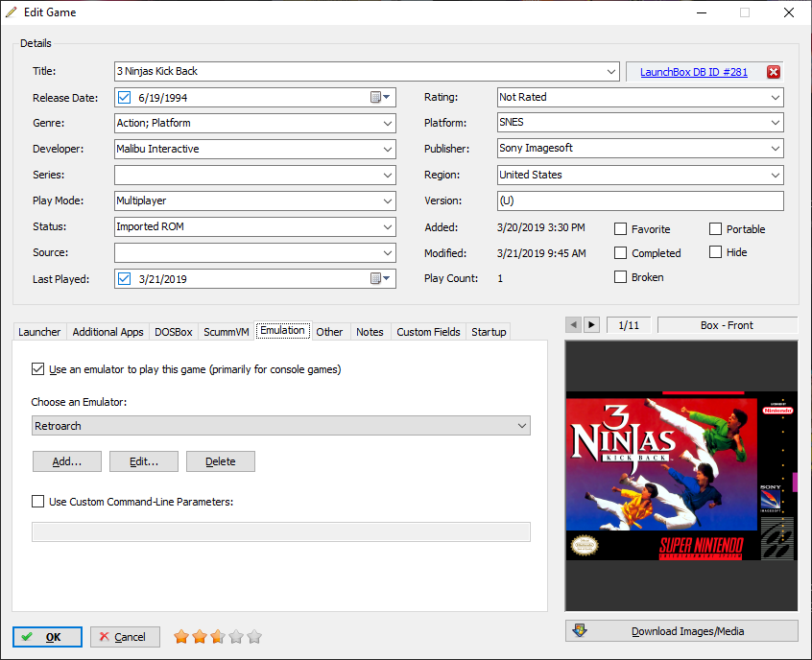This screenshot has height=660, width=812.
Task: Set rating to five stars
Action: tap(254, 637)
